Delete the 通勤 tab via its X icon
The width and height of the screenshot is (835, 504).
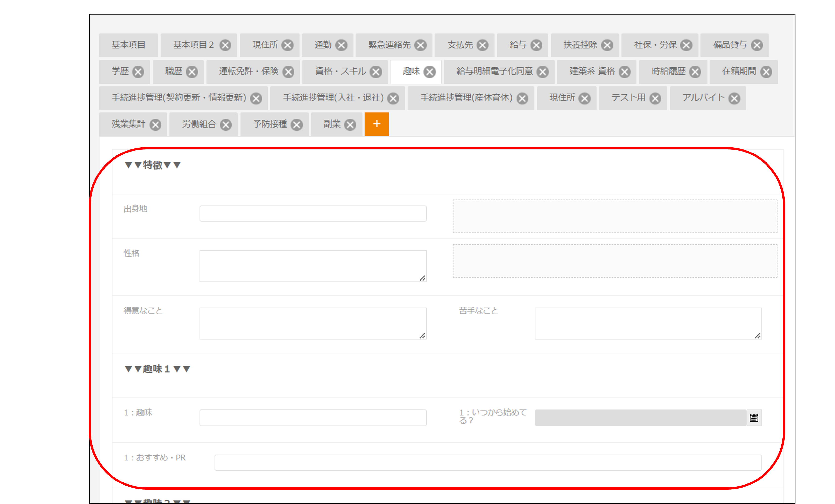[x=341, y=45]
